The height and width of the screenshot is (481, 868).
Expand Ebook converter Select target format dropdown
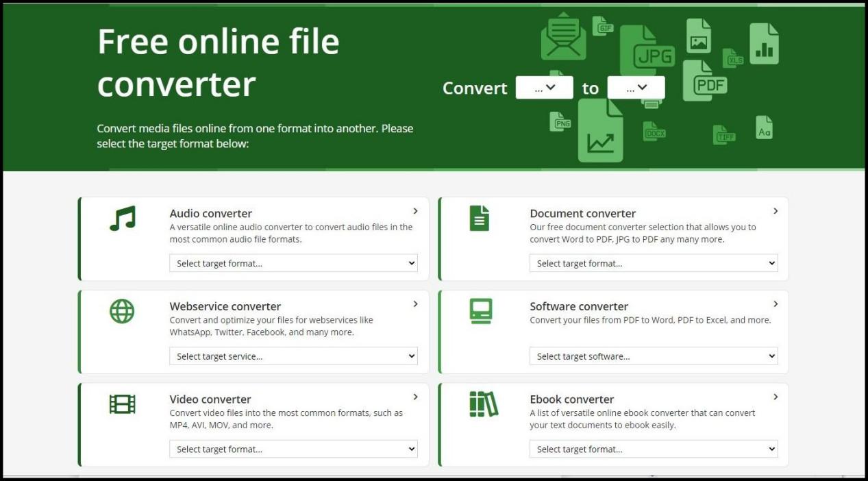(x=654, y=449)
